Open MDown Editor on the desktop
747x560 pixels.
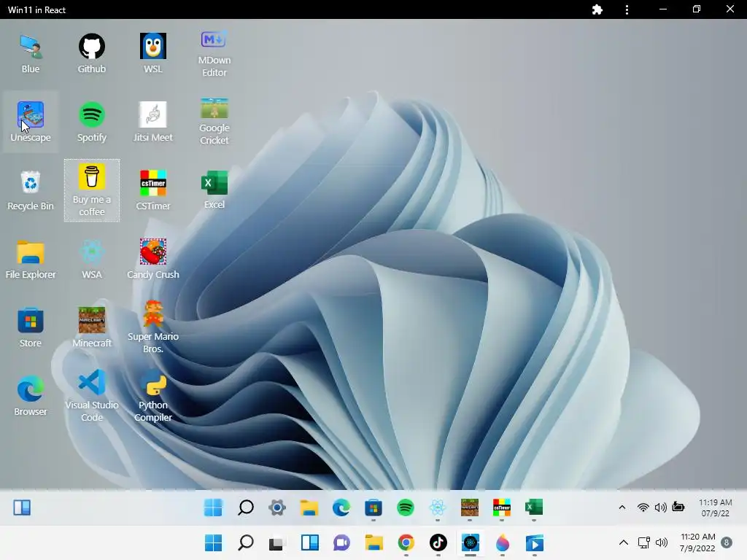(214, 53)
